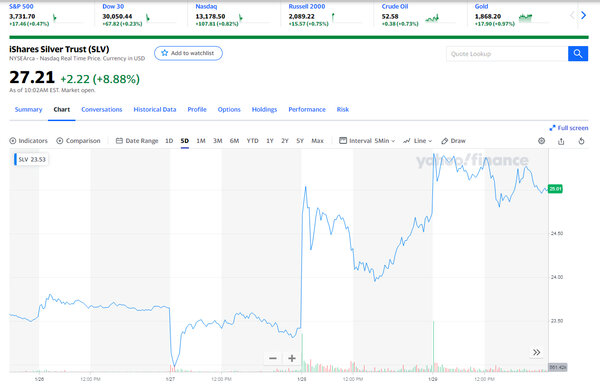Click the iShares Silver Trust (SLV) title
The image size is (600, 387).
click(x=59, y=49)
